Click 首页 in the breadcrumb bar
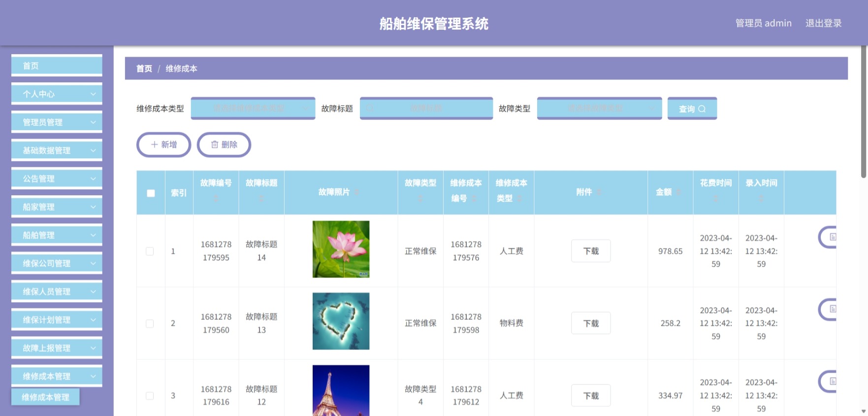 (x=144, y=69)
